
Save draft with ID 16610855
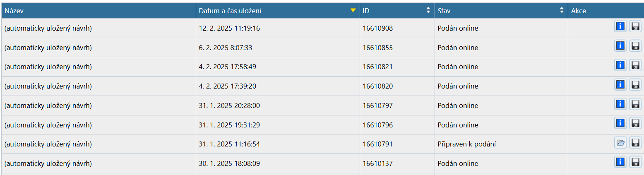point(635,46)
